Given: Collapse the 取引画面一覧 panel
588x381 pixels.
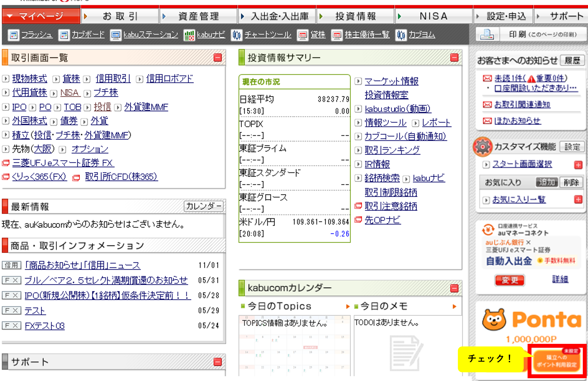Looking at the screenshot, I should (218, 58).
